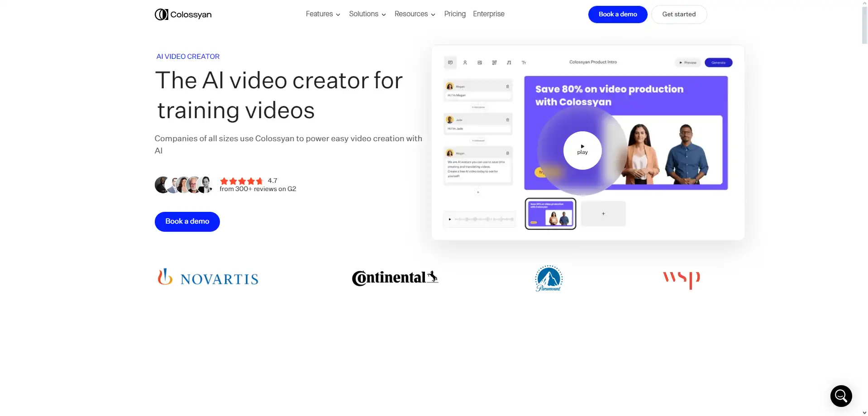Viewport: 868px width, 416px height.
Task: Click the Novartis logo
Action: [x=208, y=277]
